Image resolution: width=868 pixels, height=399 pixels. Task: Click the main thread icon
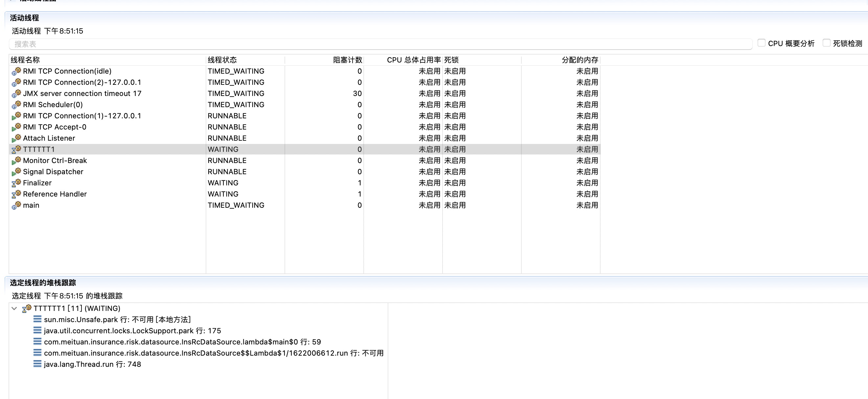tap(16, 205)
